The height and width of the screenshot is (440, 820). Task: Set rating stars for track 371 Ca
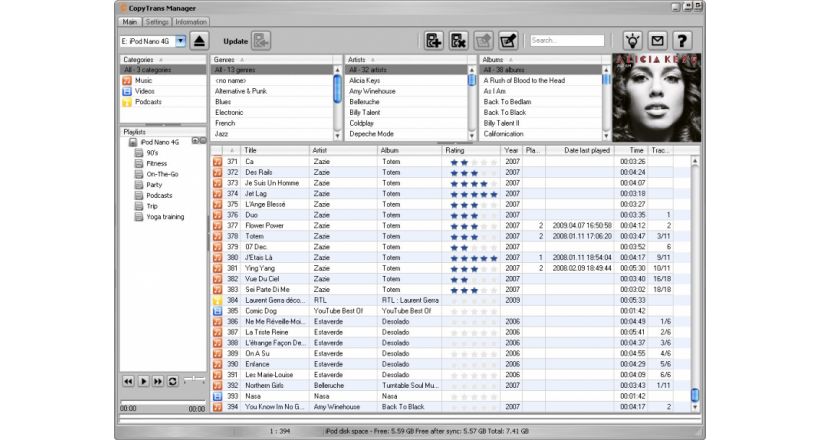(473, 162)
